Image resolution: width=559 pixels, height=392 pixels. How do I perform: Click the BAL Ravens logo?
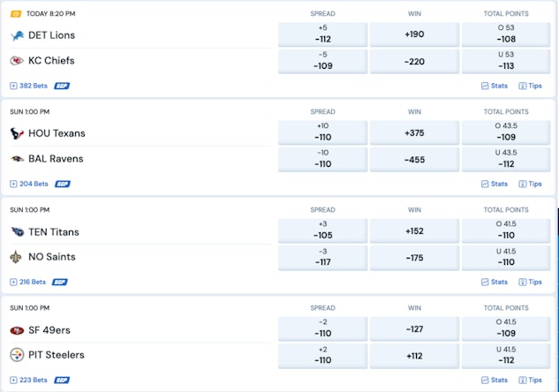pyautogui.click(x=16, y=159)
